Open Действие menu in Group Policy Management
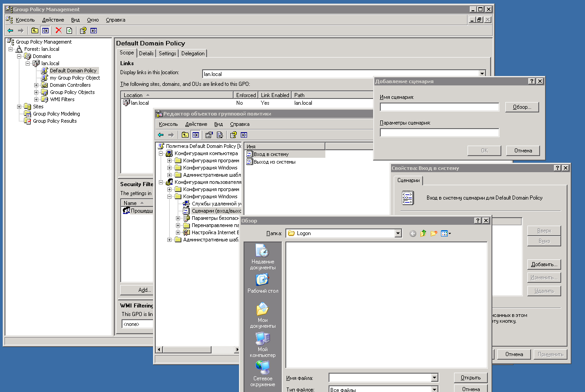Viewport: 585px width, 392px height. click(53, 20)
